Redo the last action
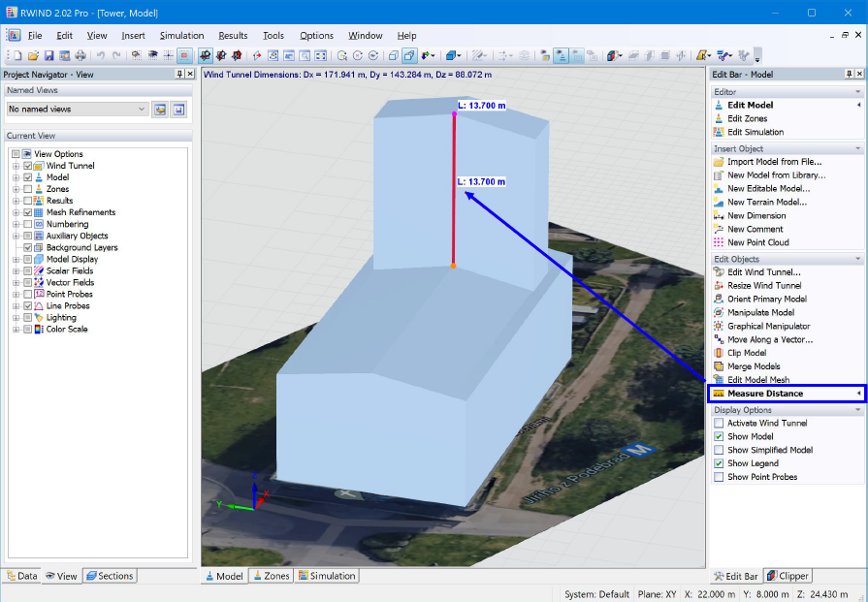The image size is (868, 602). click(x=116, y=55)
